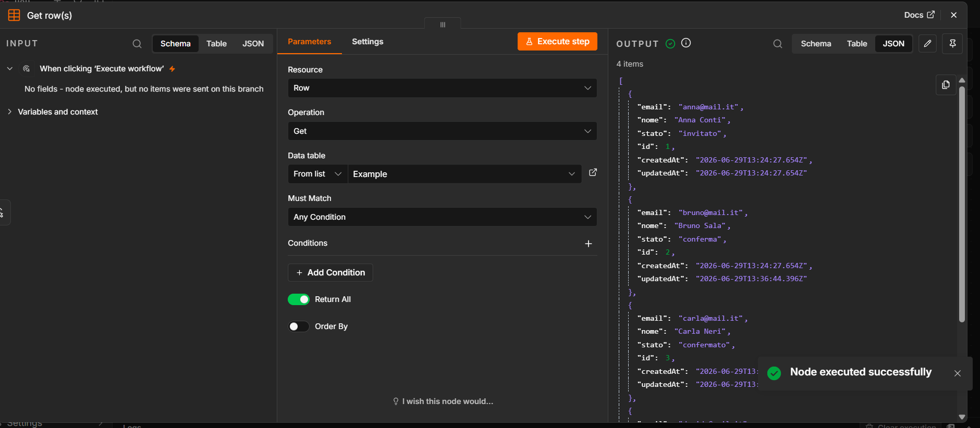Click the panel drag handle above the tabs
The image size is (980, 428).
tap(443, 24)
